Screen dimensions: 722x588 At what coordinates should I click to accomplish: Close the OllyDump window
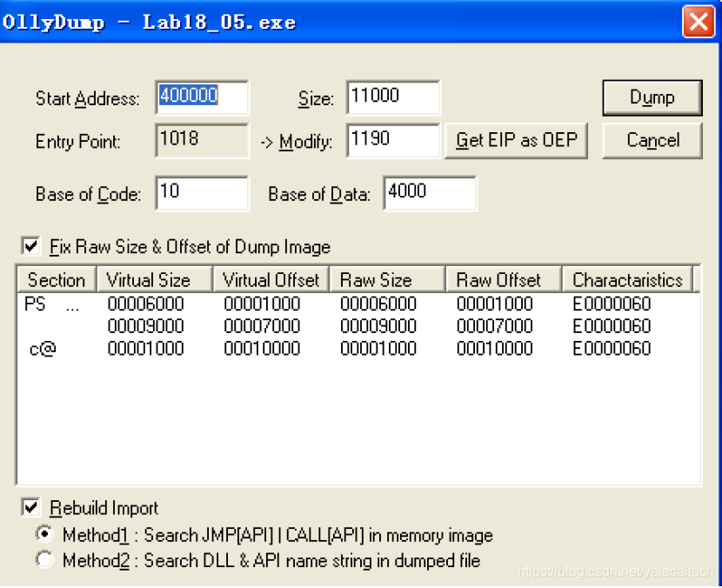(699, 21)
